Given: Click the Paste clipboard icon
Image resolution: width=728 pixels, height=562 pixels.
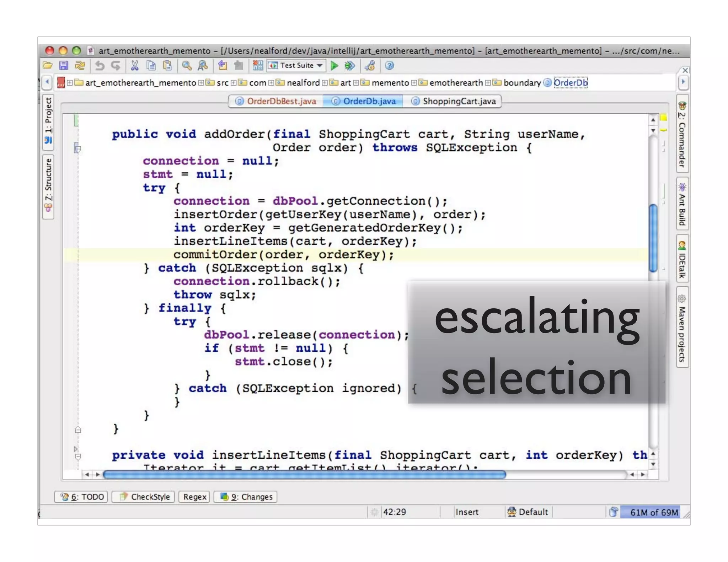Looking at the screenshot, I should point(167,65).
